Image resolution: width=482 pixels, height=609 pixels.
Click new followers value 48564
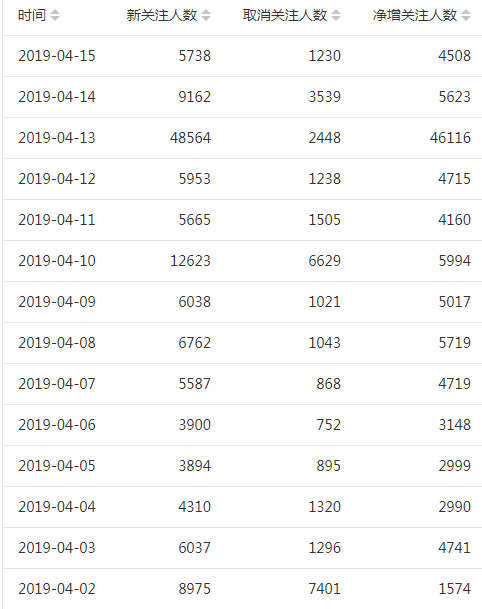190,138
